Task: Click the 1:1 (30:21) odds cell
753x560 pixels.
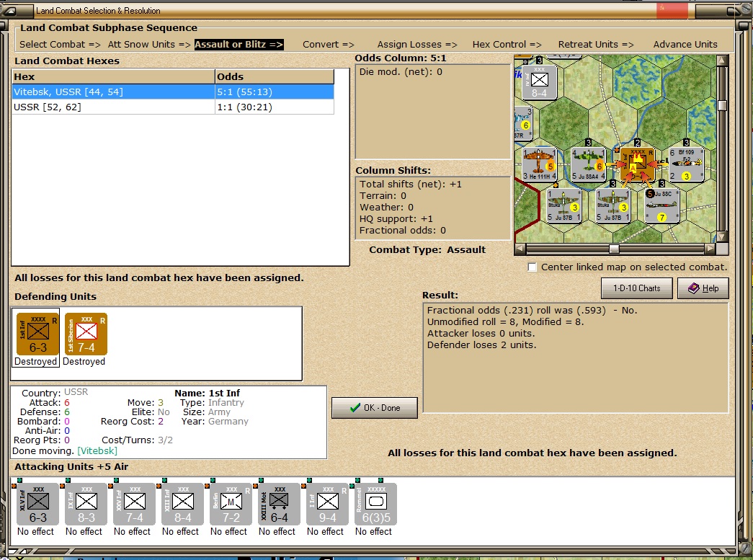Action: [x=275, y=107]
